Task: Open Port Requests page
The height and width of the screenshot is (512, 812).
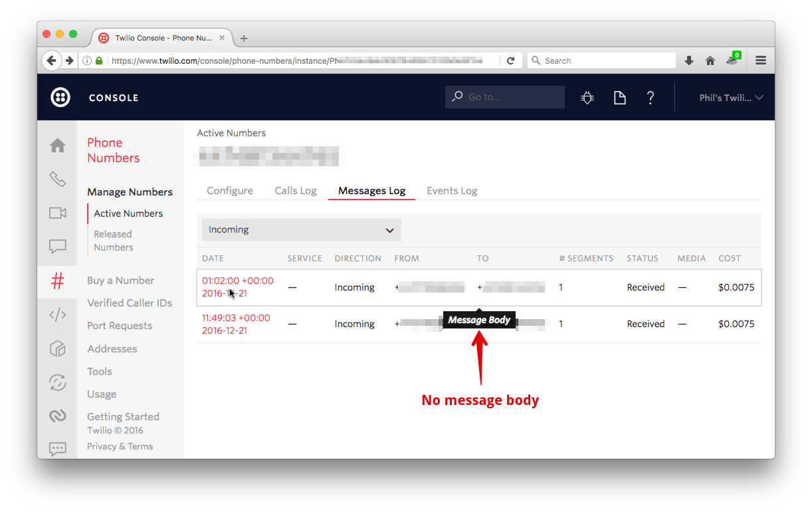Action: [x=120, y=326]
